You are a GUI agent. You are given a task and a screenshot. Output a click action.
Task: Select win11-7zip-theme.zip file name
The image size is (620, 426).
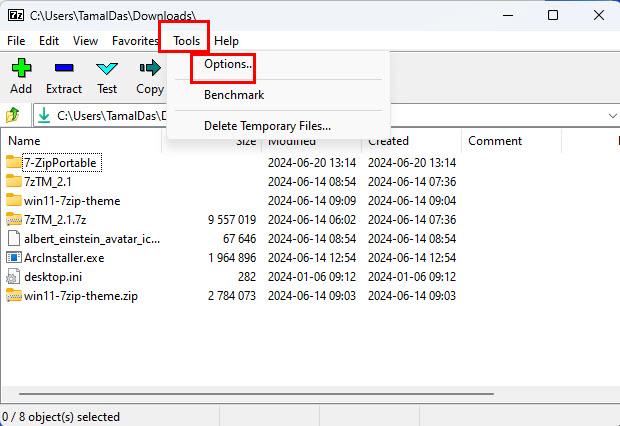pyautogui.click(x=81, y=295)
